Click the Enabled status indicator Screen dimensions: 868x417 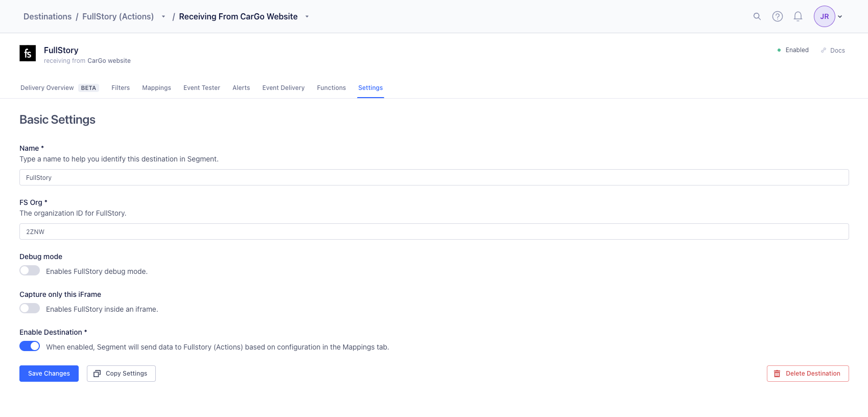[x=793, y=50]
